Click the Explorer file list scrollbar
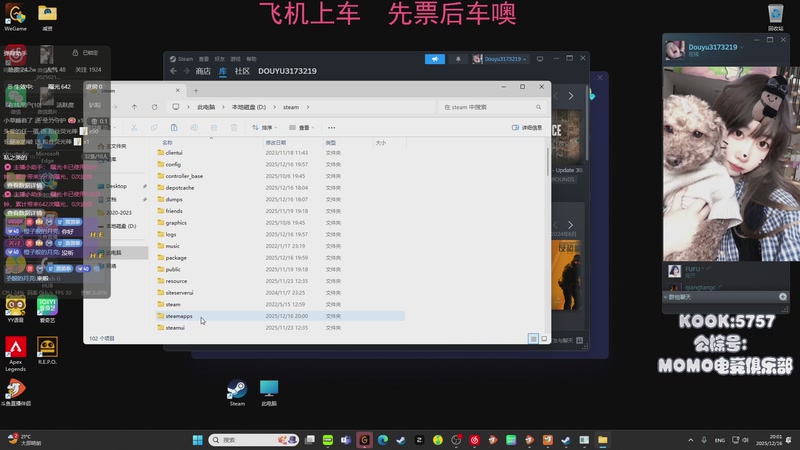This screenshot has width=800, height=450. 548,163
